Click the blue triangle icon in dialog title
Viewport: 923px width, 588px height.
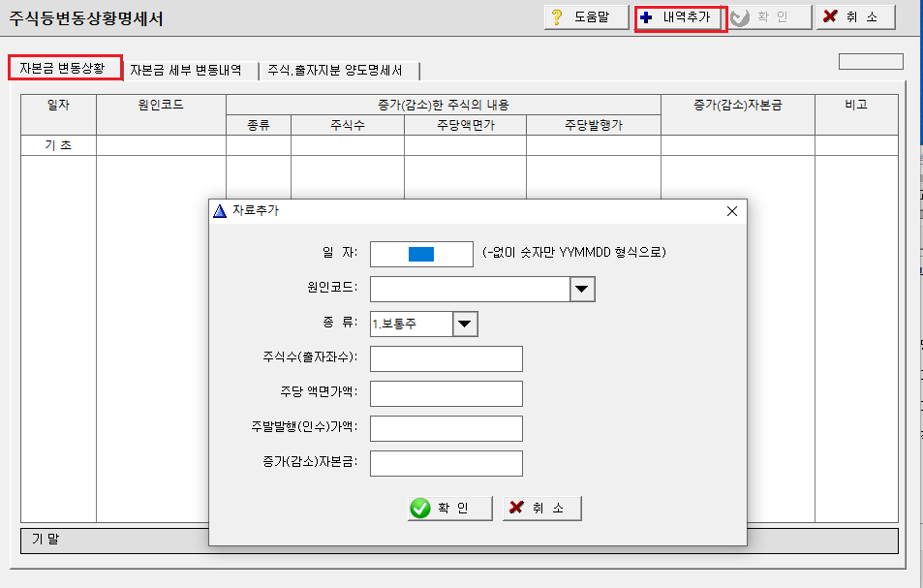(x=221, y=210)
